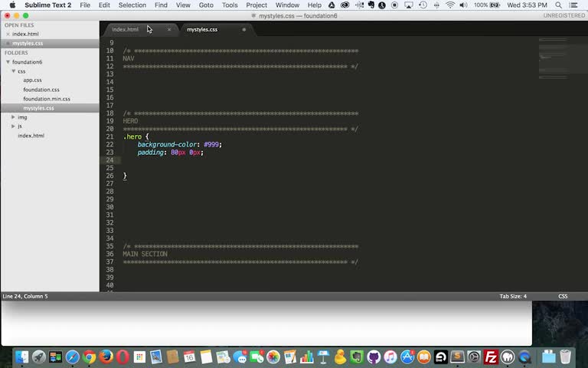Collapse the foundation6 folder
Screen dimensions: 588x368
pyautogui.click(x=8, y=62)
